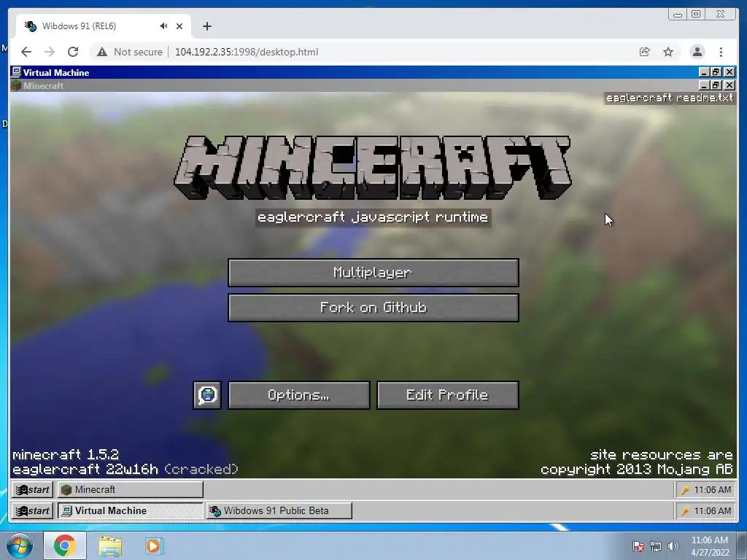The height and width of the screenshot is (560, 747).
Task: Open the language globe icon button
Action: pos(207,394)
